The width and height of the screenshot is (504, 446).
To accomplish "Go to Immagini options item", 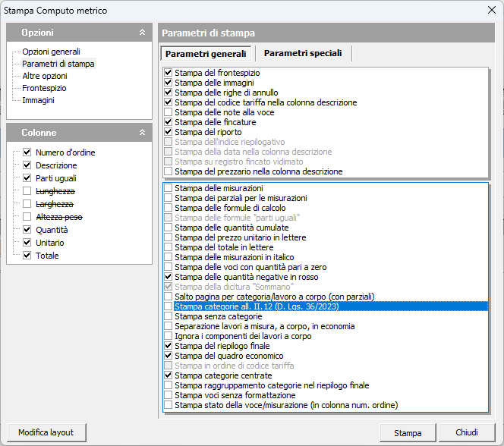I will tap(38, 100).
